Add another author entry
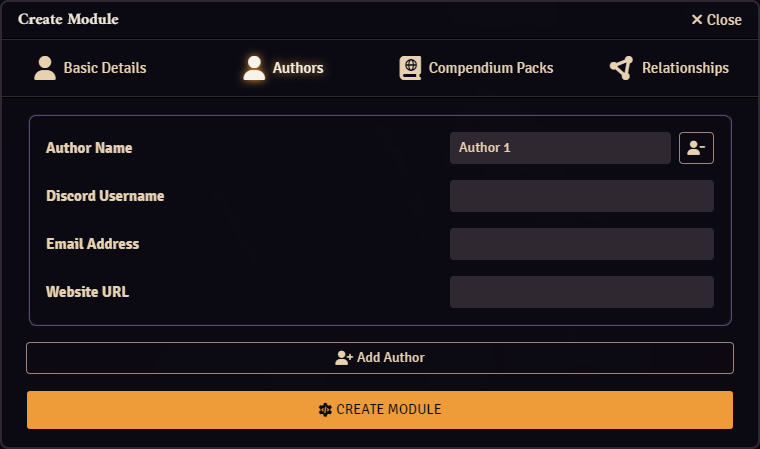 [380, 358]
